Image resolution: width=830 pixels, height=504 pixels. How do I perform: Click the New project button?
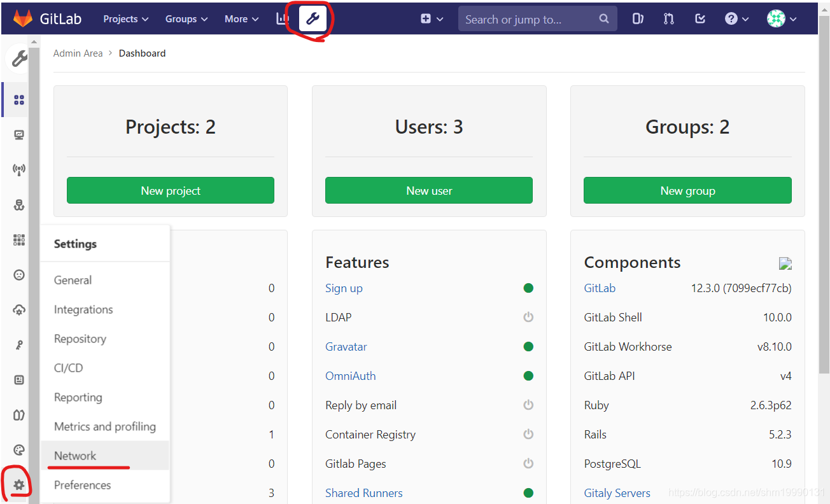171,190
